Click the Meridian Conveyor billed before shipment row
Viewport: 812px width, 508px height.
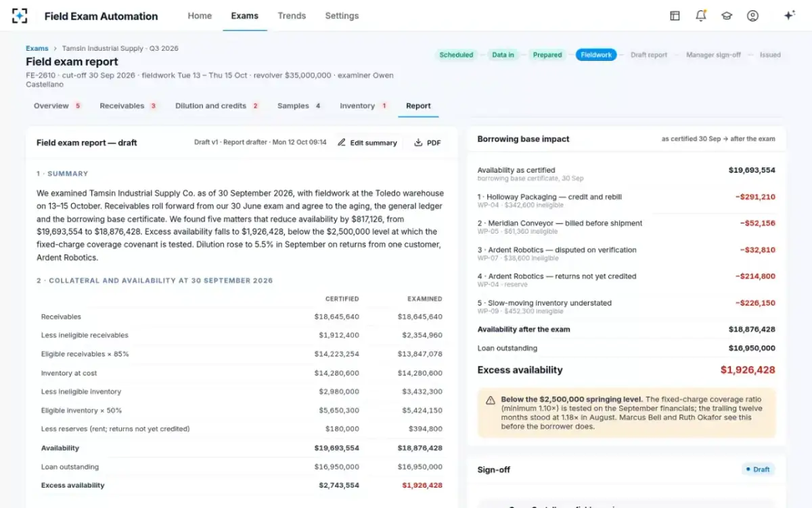(627, 227)
